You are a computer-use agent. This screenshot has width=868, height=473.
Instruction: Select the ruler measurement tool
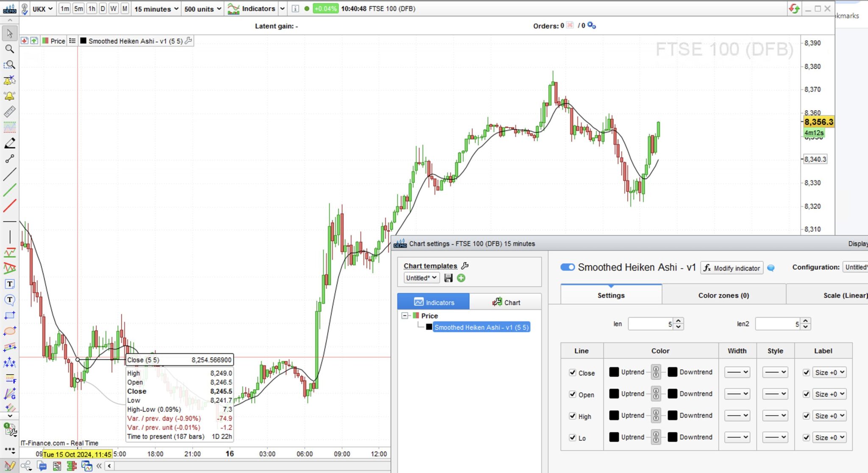[x=9, y=111]
